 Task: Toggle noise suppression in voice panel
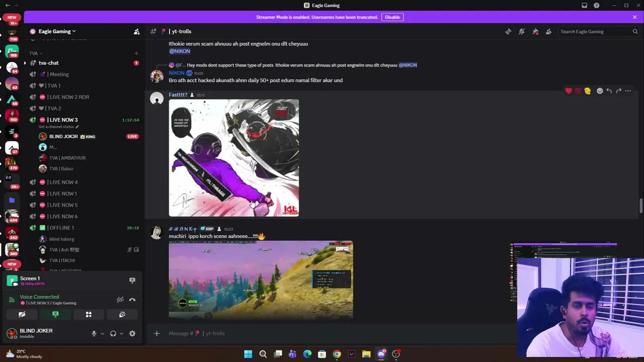click(120, 300)
